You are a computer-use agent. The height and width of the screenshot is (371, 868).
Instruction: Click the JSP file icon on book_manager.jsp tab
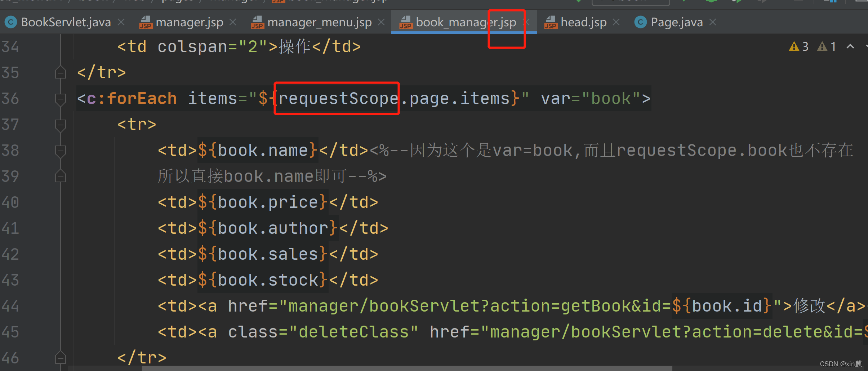[x=406, y=22]
